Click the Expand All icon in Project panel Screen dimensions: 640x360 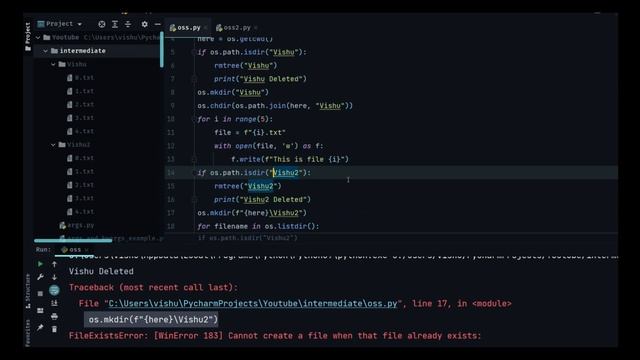click(115, 24)
